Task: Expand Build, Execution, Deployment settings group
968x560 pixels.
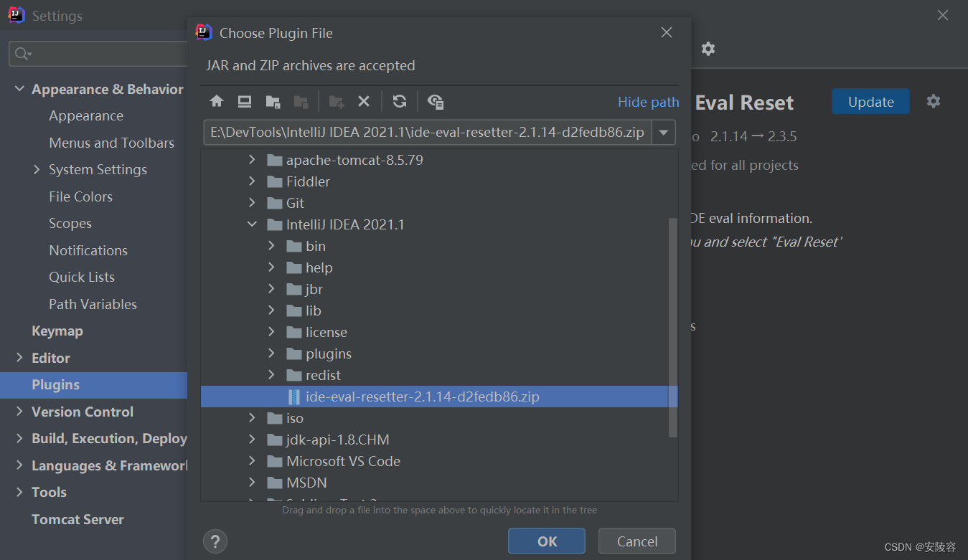Action: pos(19,438)
